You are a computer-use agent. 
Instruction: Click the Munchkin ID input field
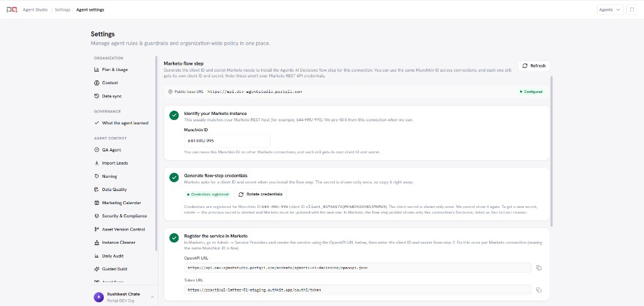click(227, 141)
